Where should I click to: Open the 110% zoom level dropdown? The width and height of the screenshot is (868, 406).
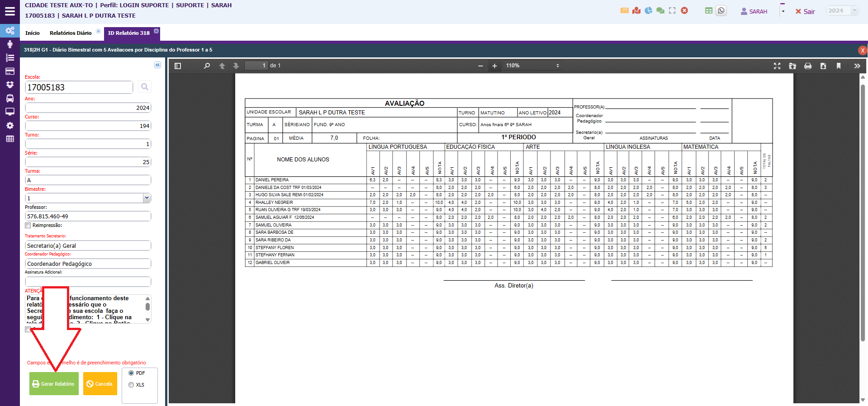[532, 66]
